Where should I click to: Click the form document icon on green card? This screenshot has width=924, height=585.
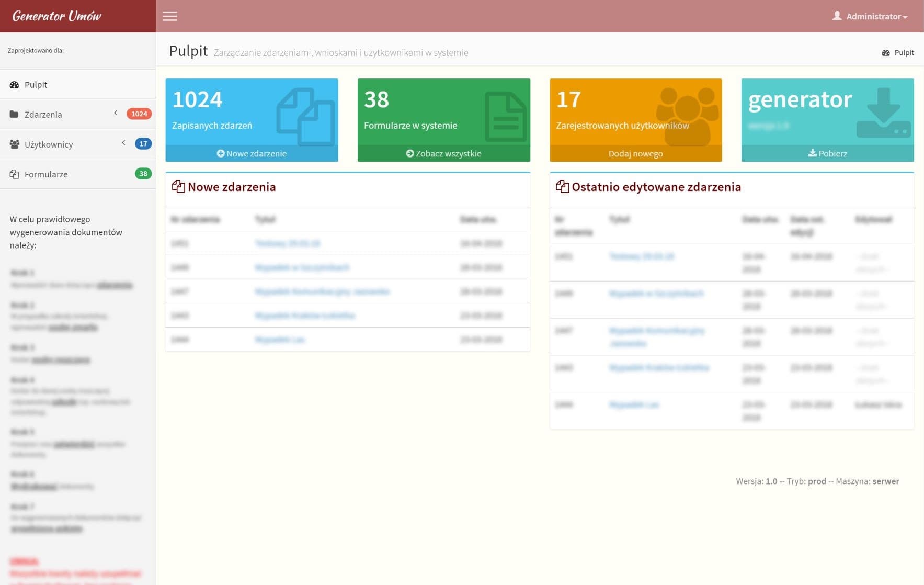coord(506,117)
